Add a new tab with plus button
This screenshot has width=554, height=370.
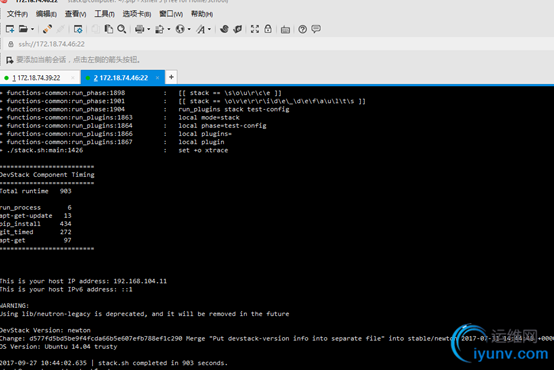(x=171, y=77)
